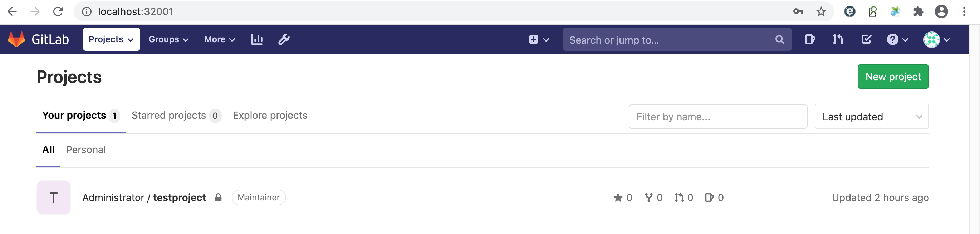Open your assigned issues icon
This screenshot has height=234, width=980.
click(x=810, y=39)
